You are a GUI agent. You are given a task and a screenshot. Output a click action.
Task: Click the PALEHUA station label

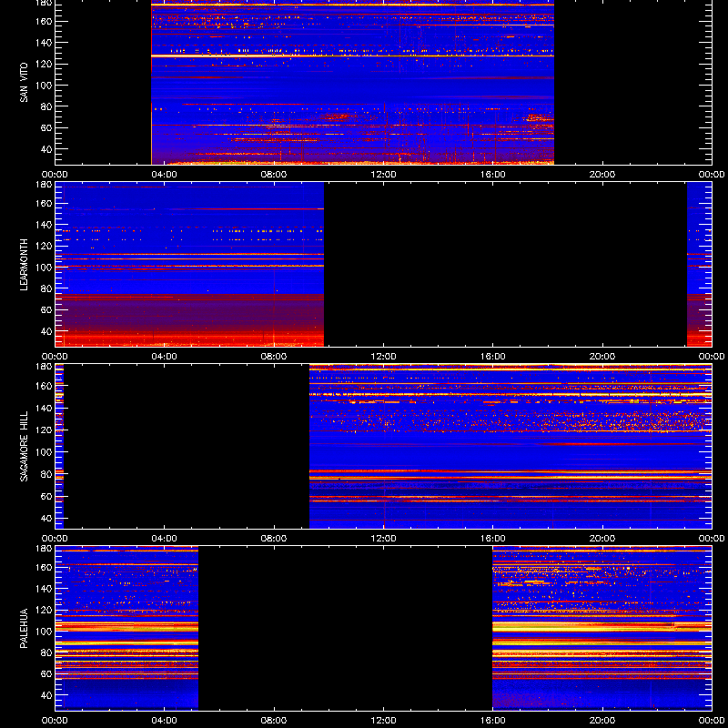point(25,629)
